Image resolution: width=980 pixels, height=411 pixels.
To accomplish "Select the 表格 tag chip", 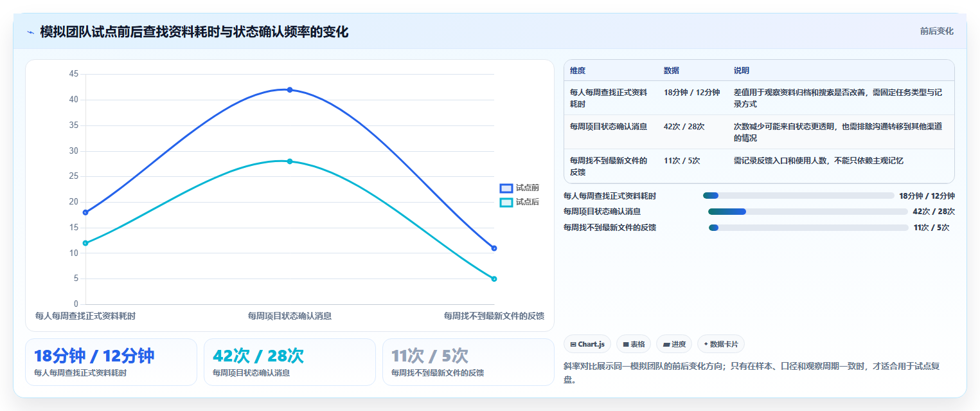I will pyautogui.click(x=634, y=344).
